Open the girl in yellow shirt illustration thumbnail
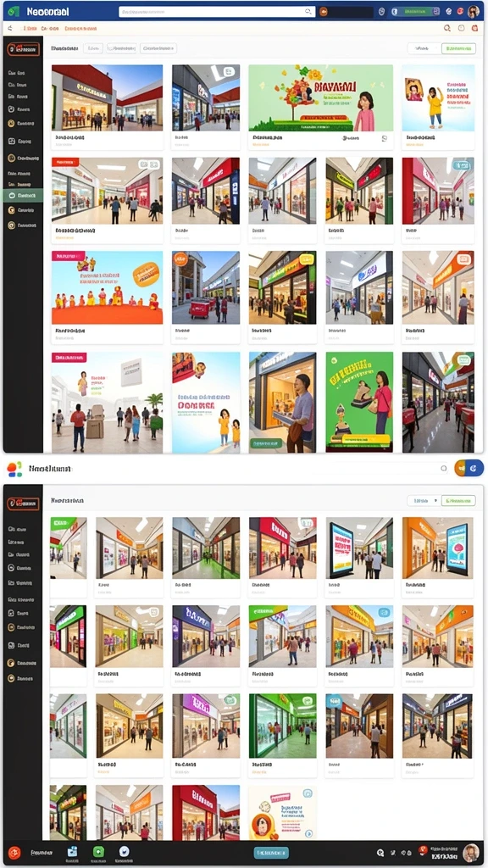 click(x=438, y=98)
